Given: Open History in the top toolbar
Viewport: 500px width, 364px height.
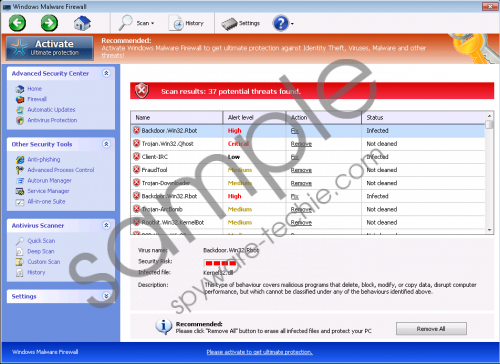Looking at the screenshot, I should pyautogui.click(x=186, y=23).
